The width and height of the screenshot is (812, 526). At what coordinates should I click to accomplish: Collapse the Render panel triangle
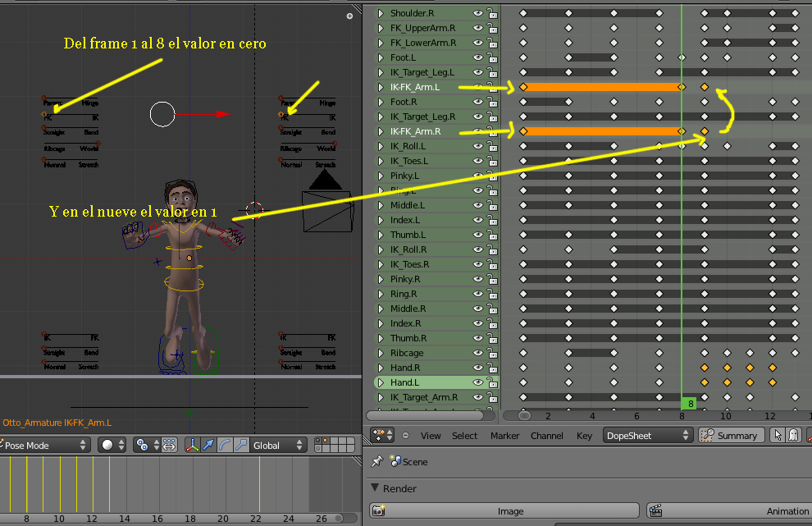coord(375,488)
